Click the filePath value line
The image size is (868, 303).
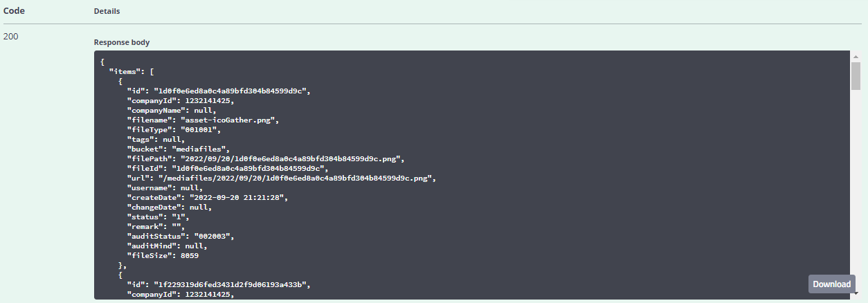[265, 158]
